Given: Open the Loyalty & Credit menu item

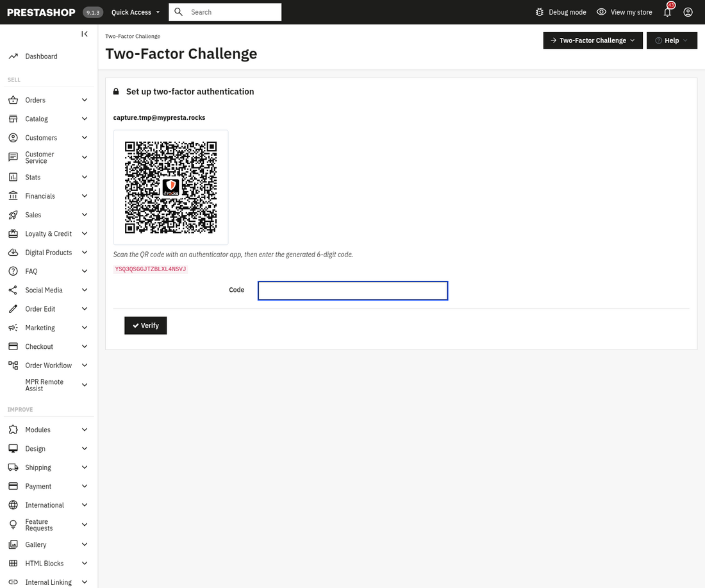Looking at the screenshot, I should pos(49,233).
